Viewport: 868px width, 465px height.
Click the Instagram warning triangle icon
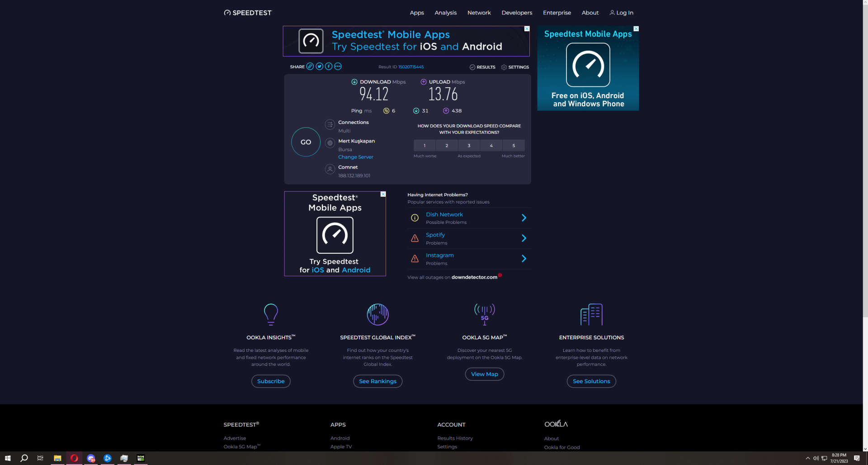[x=415, y=259]
